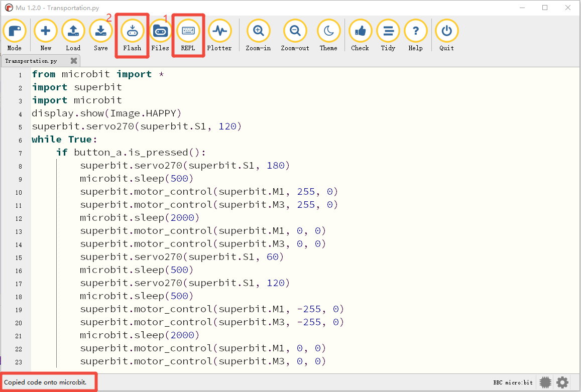
Task: Open Mu settings gear
Action: [562, 382]
